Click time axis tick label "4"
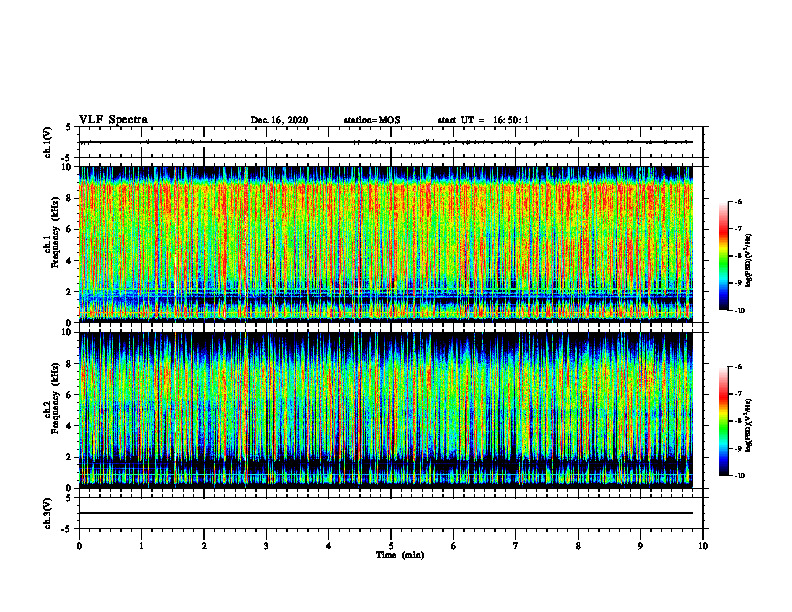This screenshot has height=612, width=792. click(x=329, y=546)
